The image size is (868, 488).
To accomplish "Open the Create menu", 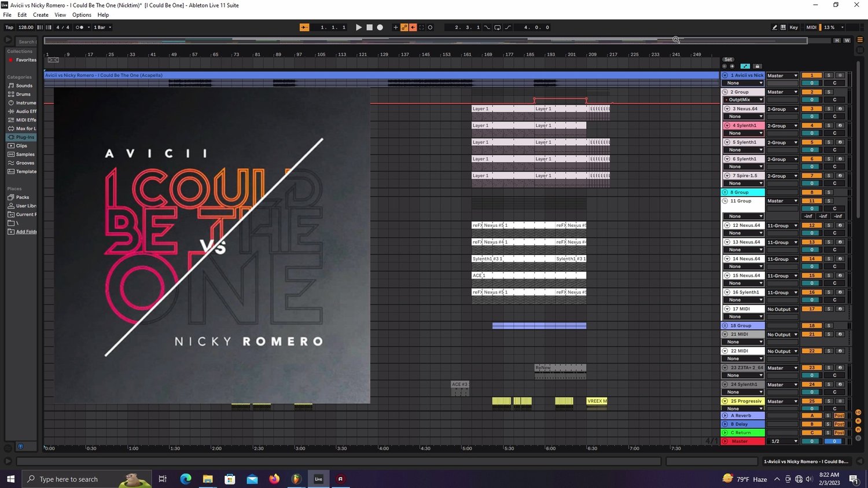I will click(41, 15).
